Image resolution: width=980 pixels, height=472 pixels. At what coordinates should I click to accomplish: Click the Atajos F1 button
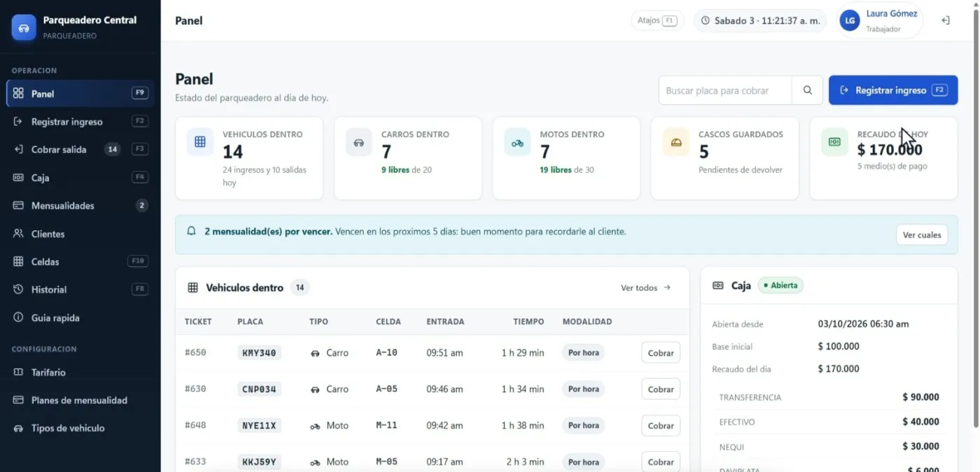pyautogui.click(x=657, y=20)
